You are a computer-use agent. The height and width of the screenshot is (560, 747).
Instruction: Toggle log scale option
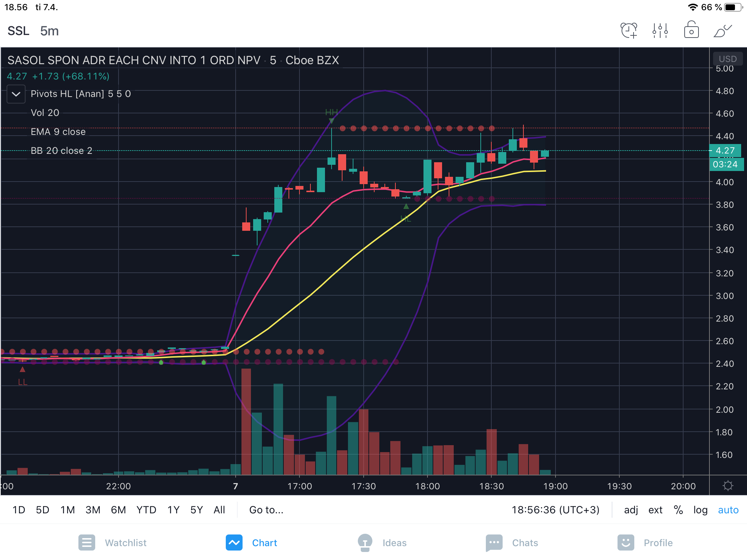pyautogui.click(x=700, y=510)
